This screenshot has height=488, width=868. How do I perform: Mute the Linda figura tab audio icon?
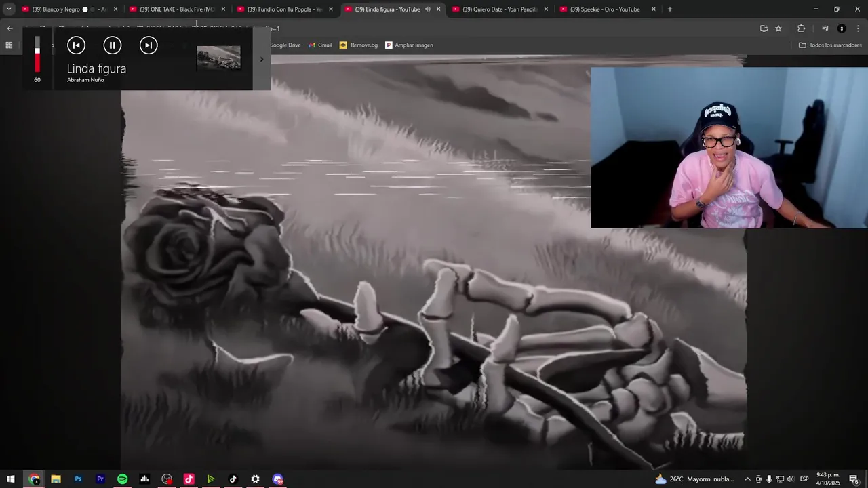point(427,9)
